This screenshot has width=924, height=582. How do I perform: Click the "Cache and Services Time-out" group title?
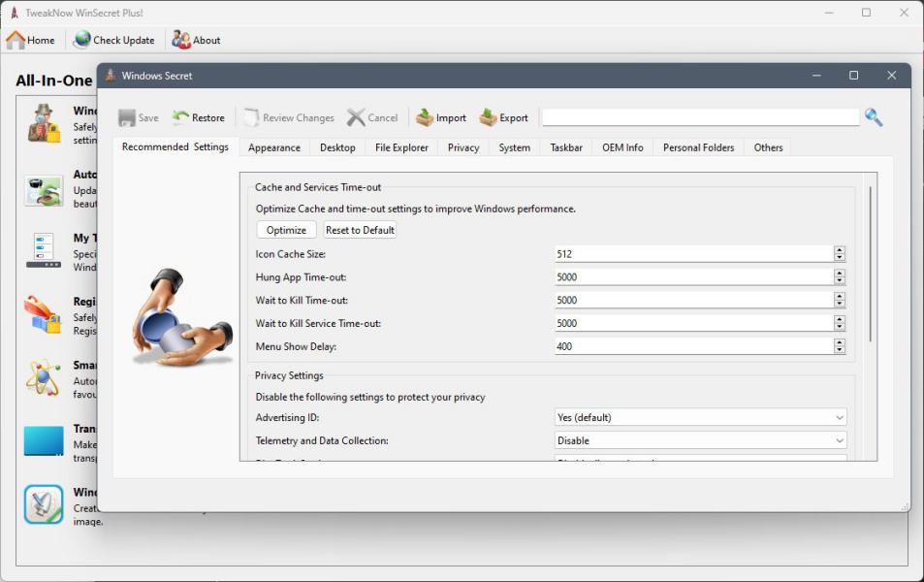click(318, 187)
